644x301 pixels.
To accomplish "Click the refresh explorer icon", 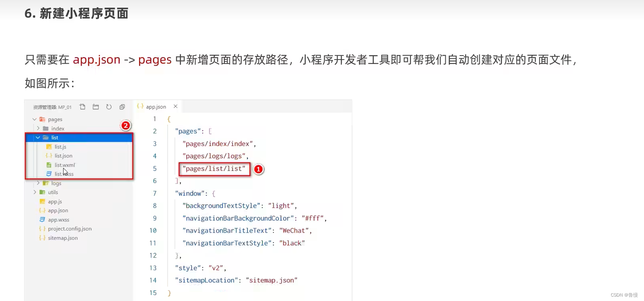I will coord(109,107).
